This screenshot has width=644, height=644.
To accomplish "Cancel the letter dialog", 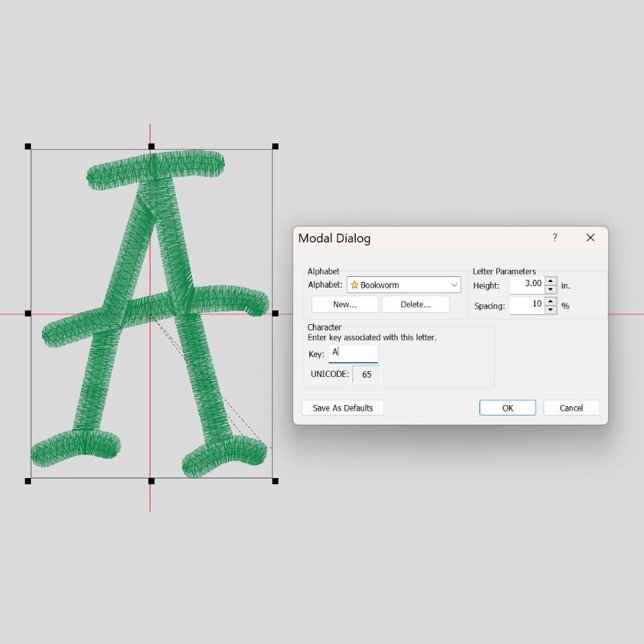I will click(x=571, y=408).
